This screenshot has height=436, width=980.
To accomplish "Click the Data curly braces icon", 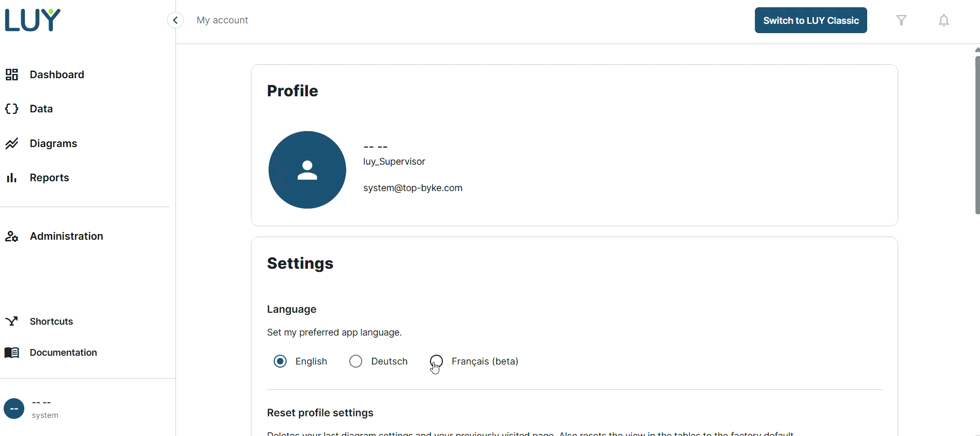I will pyautogui.click(x=12, y=109).
